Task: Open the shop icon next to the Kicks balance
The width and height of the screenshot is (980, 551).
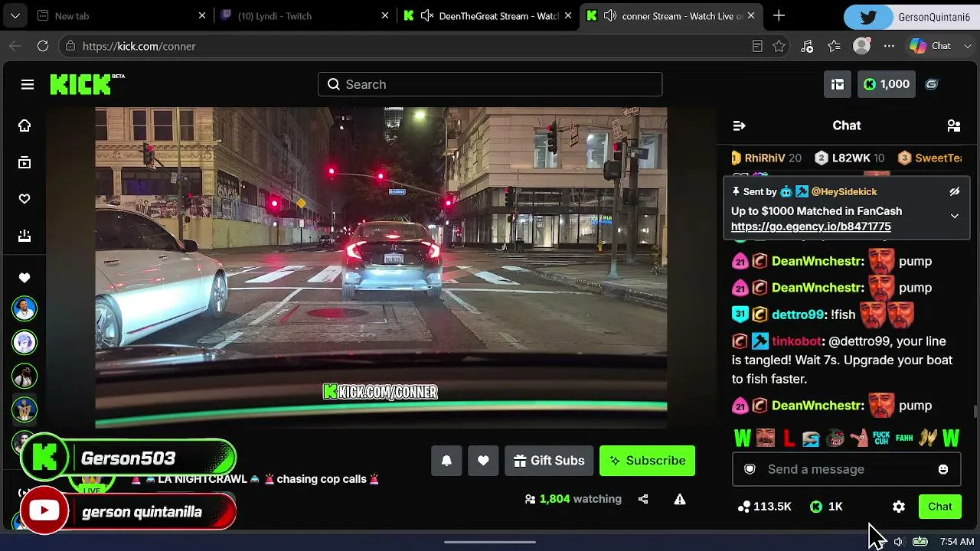Action: (838, 84)
